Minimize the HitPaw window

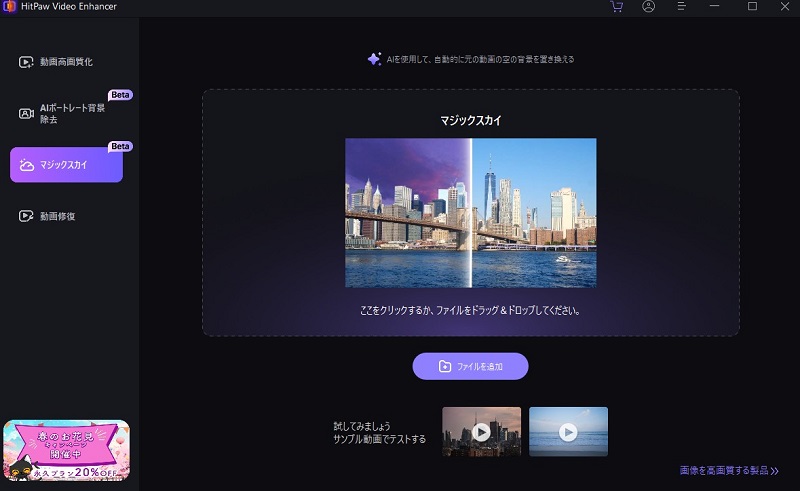coord(718,7)
